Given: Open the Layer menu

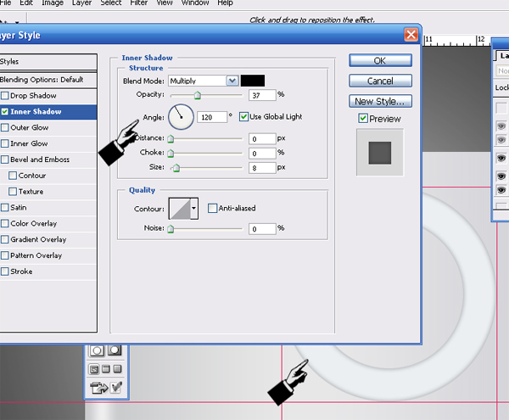Looking at the screenshot, I should [x=81, y=3].
